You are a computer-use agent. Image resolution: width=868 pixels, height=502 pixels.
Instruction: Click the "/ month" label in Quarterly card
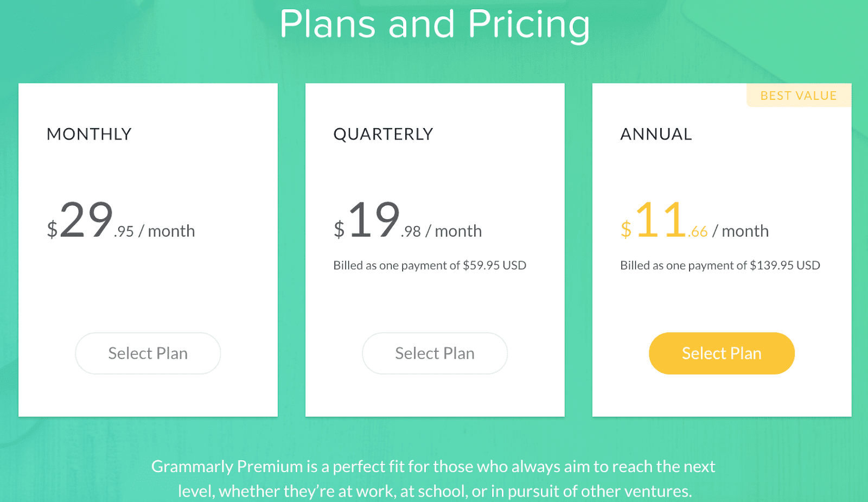(x=454, y=231)
